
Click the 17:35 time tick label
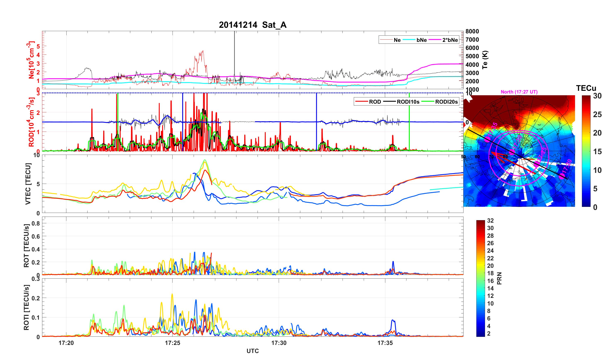point(385,343)
